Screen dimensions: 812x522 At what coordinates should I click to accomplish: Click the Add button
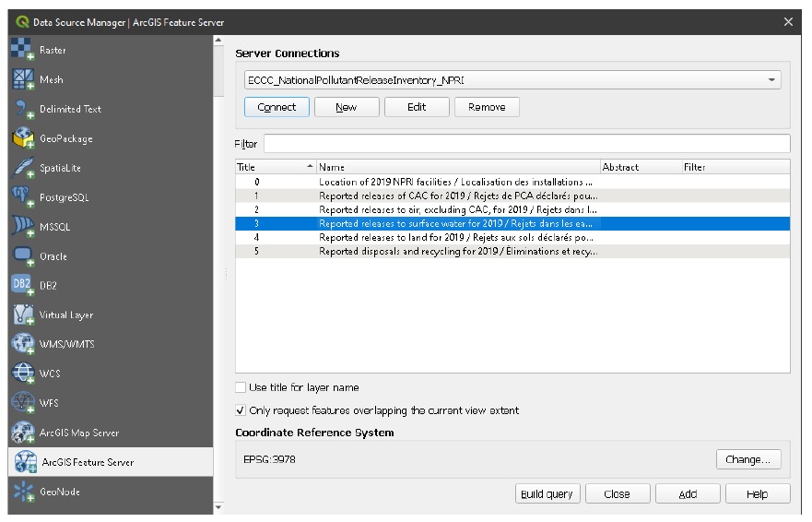coord(688,494)
